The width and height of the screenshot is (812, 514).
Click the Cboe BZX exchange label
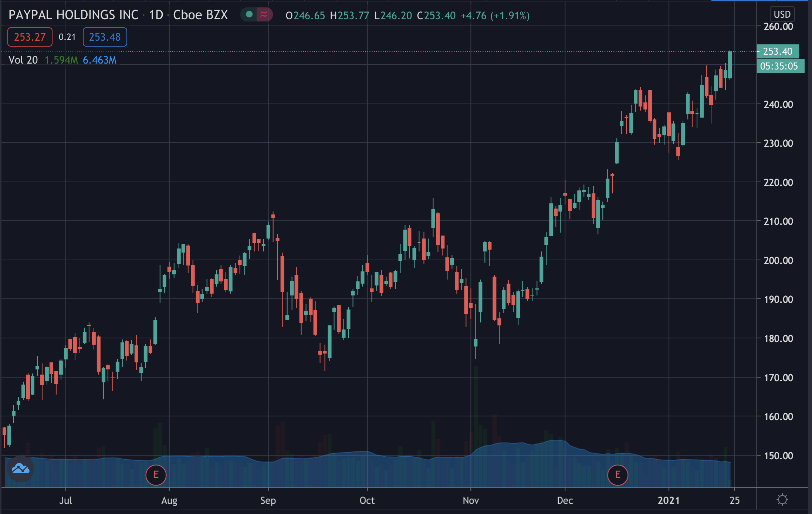[200, 15]
